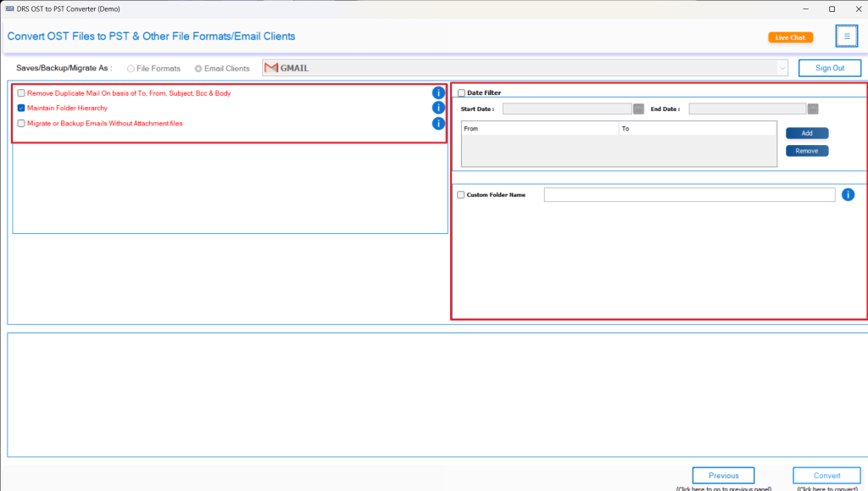This screenshot has width=868, height=491.
Task: Open Live Chat support
Action: [x=790, y=36]
